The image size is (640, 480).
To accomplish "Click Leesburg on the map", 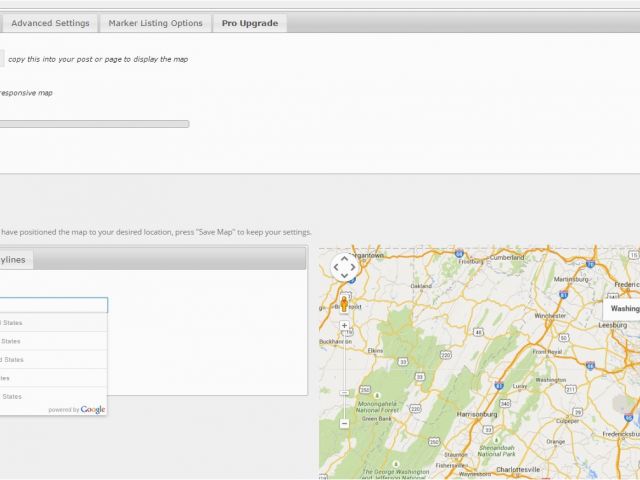I will click(613, 325).
